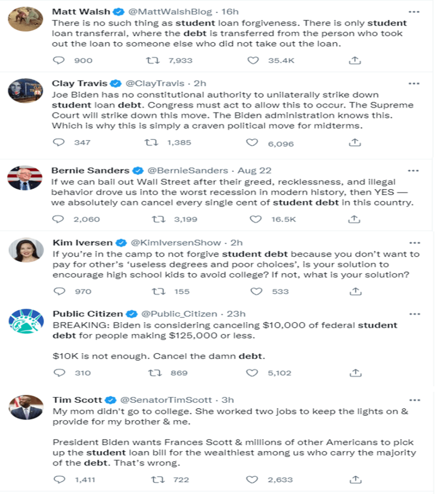Image resolution: width=448 pixels, height=494 pixels.
Task: Like Kim Iversen's tweet
Action: 256,291
